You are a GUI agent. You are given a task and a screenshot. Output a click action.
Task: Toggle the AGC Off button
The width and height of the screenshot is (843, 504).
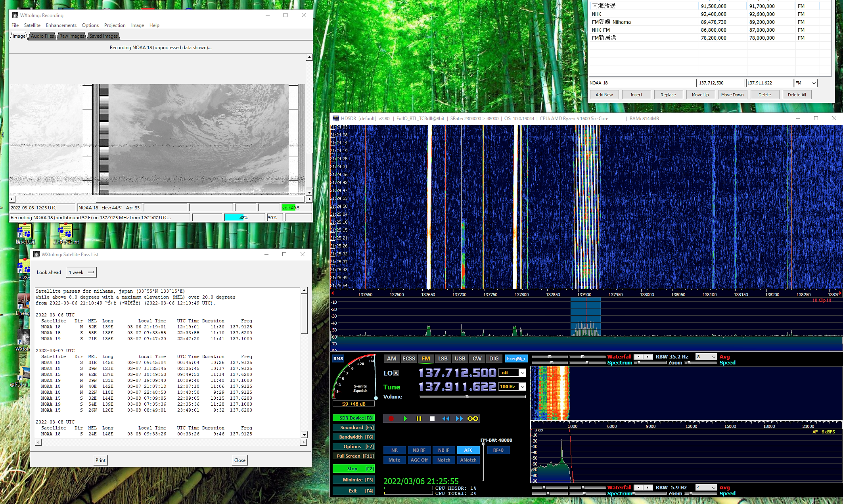point(419,460)
